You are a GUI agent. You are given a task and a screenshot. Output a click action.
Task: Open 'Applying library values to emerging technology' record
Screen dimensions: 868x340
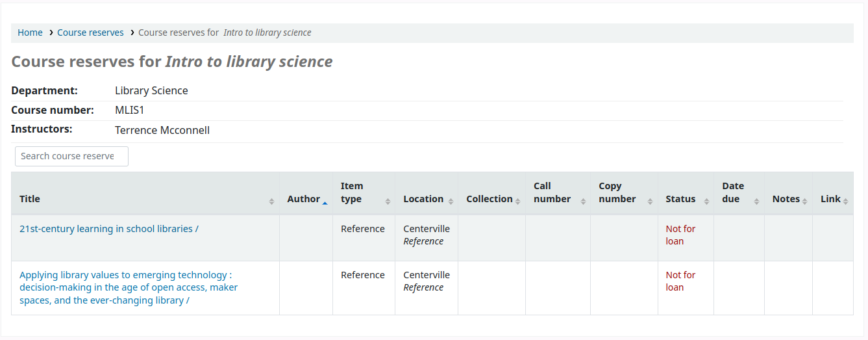coord(129,287)
